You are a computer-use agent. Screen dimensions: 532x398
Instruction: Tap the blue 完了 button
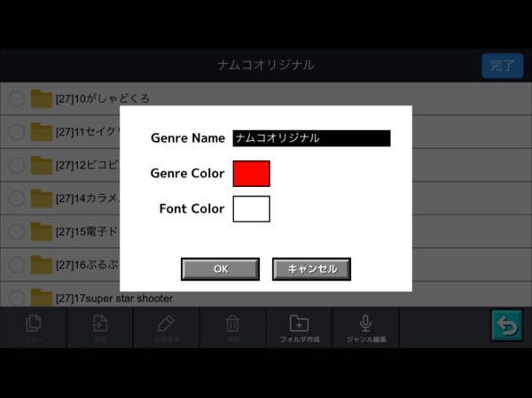click(x=502, y=66)
